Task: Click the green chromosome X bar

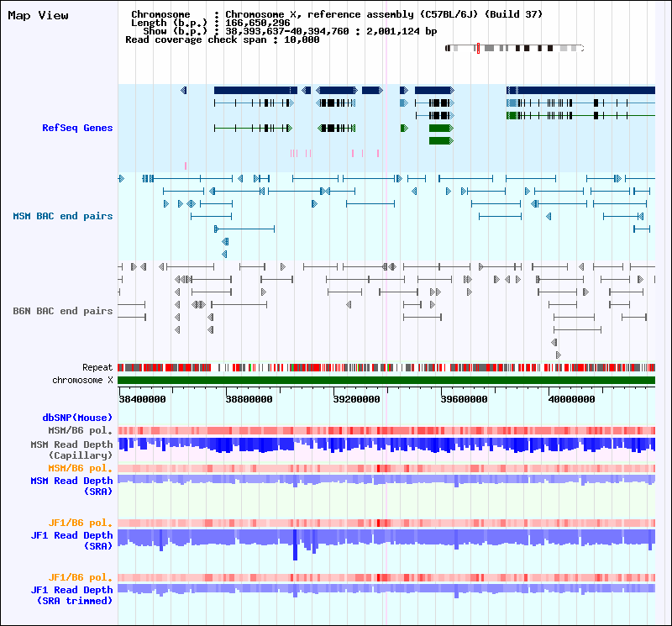Action: pos(386,381)
